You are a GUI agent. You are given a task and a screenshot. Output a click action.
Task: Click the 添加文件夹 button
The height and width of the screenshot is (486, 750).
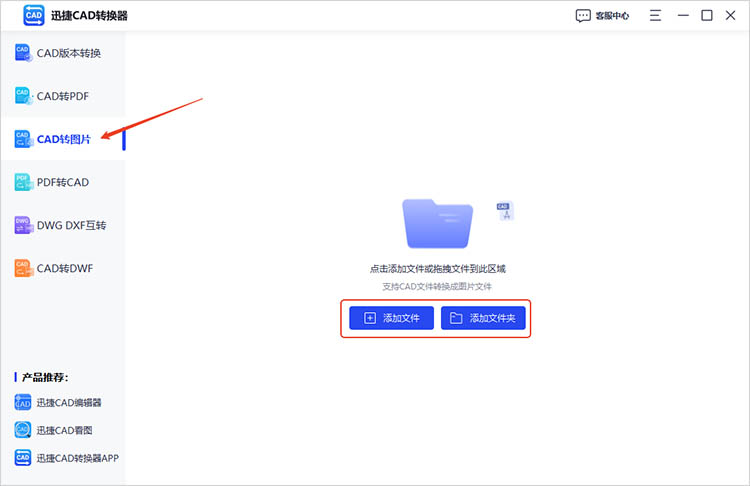pyautogui.click(x=483, y=318)
